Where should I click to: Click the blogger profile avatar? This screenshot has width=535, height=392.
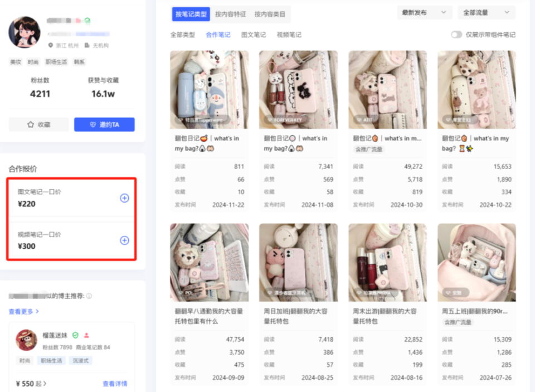(x=24, y=32)
